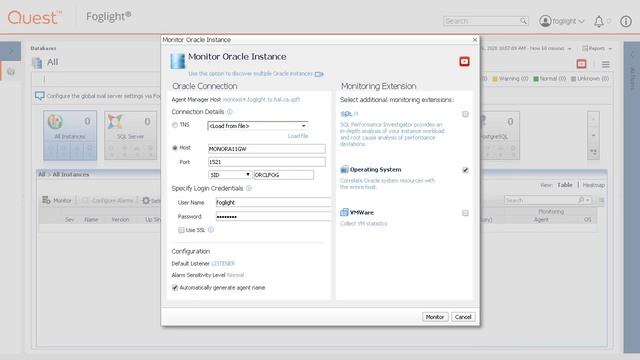Screen dimensions: 640x360
Task: Click the Load file link
Action: [x=298, y=136]
